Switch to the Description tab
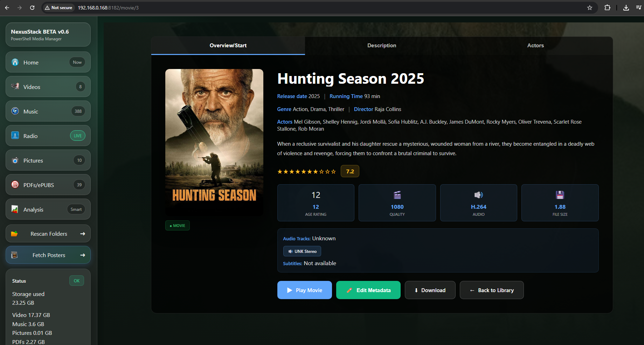 coord(382,46)
